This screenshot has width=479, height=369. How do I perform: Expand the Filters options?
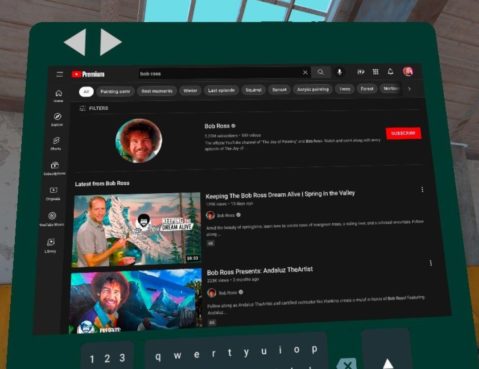(x=94, y=108)
